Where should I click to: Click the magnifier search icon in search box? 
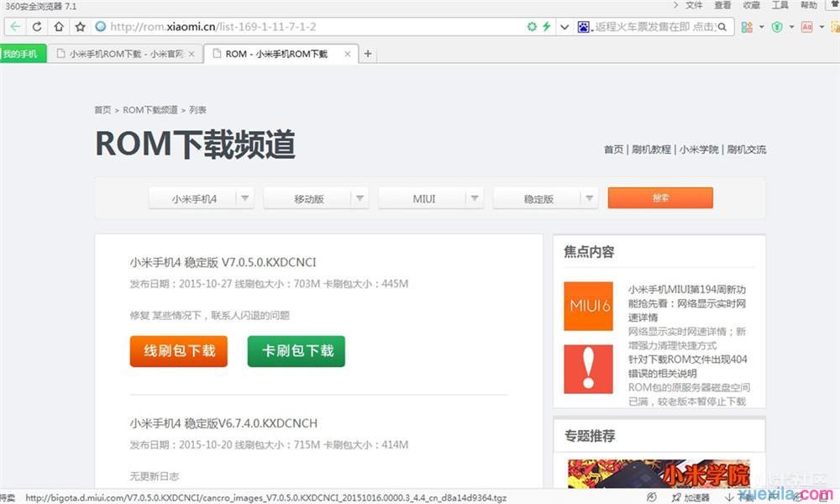722,27
